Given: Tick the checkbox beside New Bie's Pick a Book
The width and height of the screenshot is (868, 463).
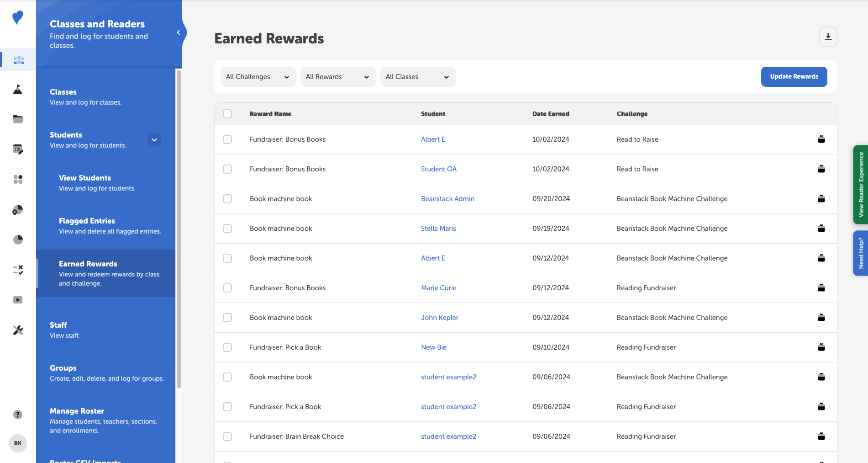Looking at the screenshot, I should pyautogui.click(x=227, y=347).
